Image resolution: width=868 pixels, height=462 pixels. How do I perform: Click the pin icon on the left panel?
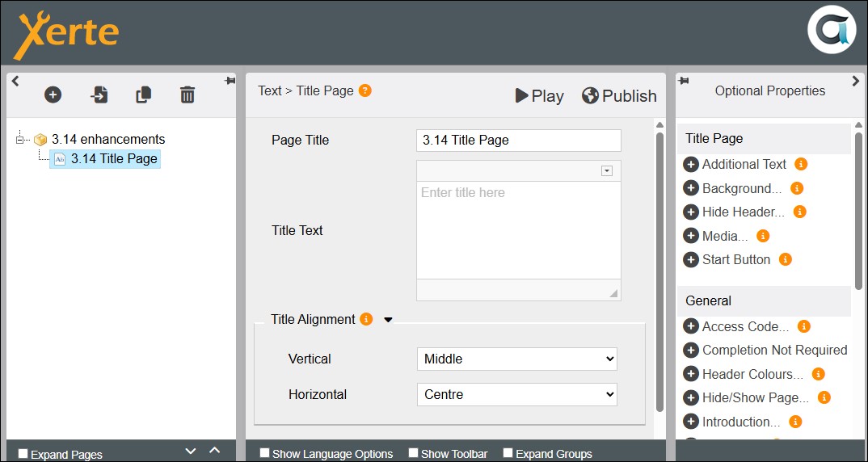click(230, 82)
